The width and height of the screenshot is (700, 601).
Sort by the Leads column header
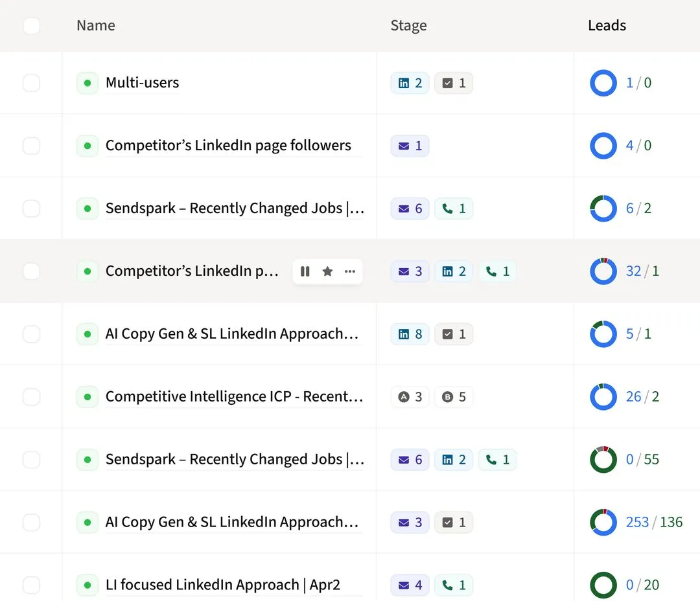607,25
